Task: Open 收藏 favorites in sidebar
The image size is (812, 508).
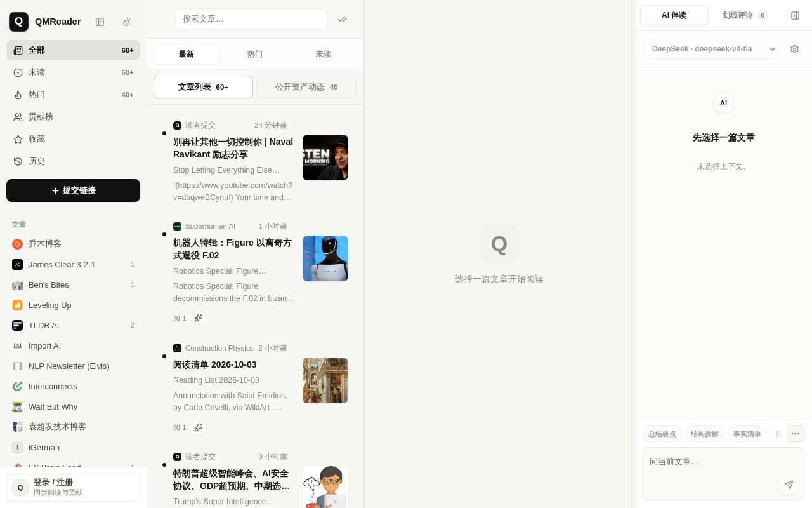Action: click(x=73, y=139)
